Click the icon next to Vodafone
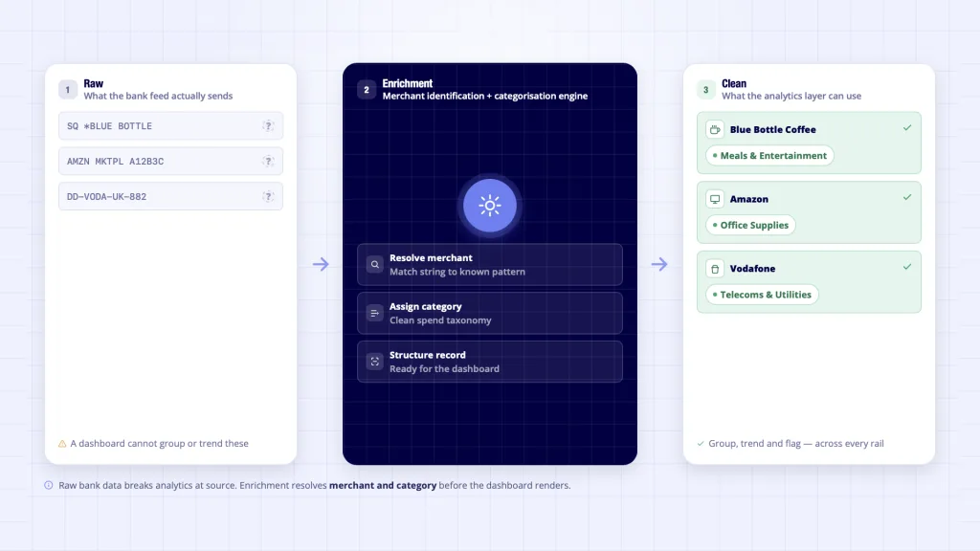The image size is (980, 551). pyautogui.click(x=715, y=269)
